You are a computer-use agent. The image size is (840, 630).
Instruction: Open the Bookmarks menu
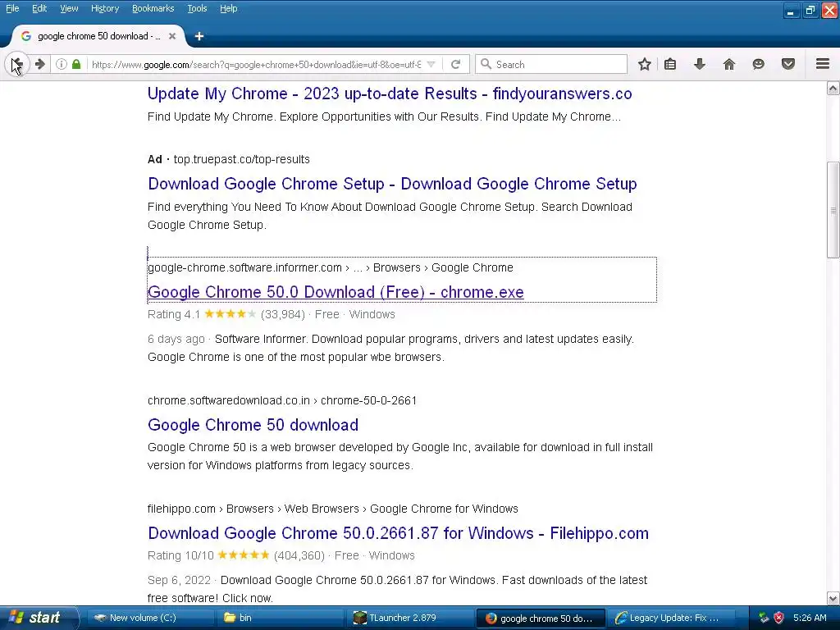(x=153, y=8)
